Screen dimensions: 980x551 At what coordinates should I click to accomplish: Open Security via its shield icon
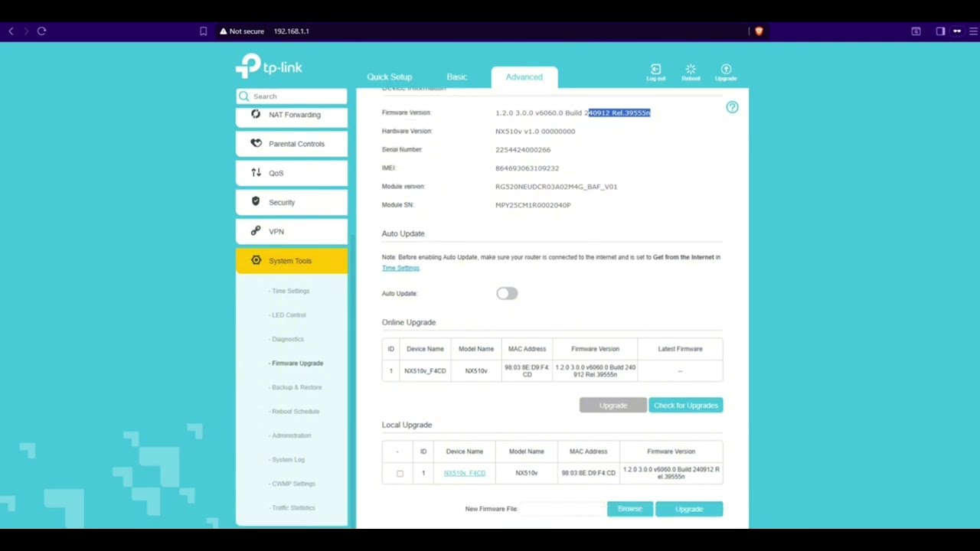[256, 202]
